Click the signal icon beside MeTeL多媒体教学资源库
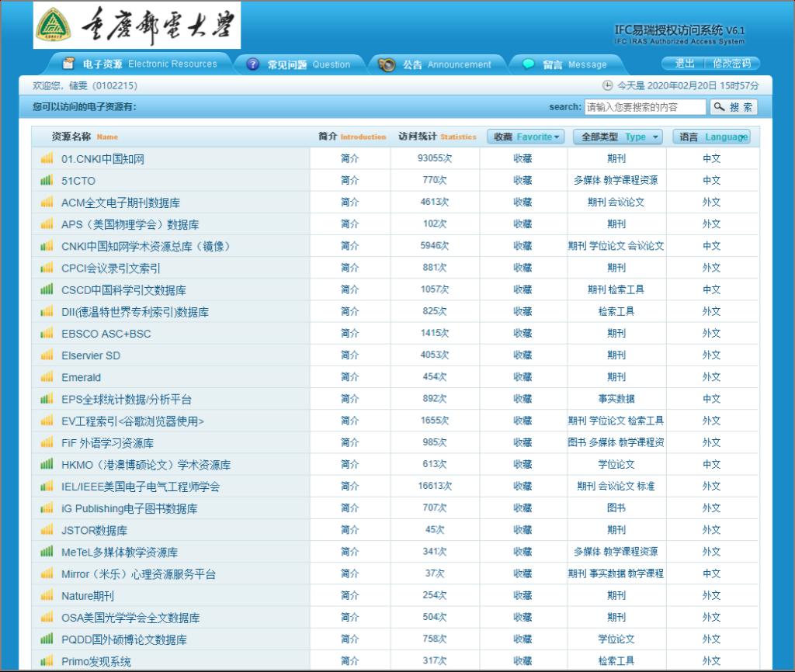The width and height of the screenshot is (795, 672). point(47,552)
